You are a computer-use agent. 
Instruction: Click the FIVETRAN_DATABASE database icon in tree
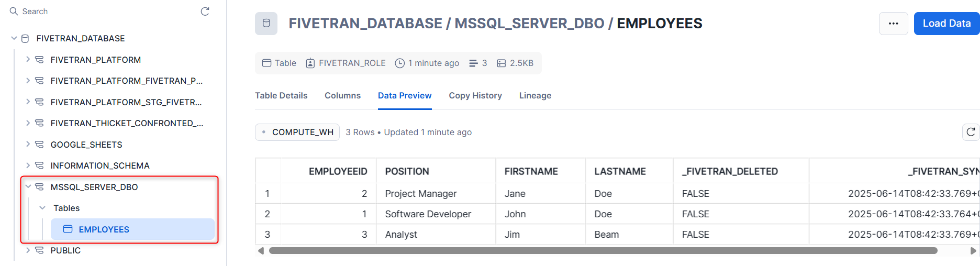coord(25,38)
